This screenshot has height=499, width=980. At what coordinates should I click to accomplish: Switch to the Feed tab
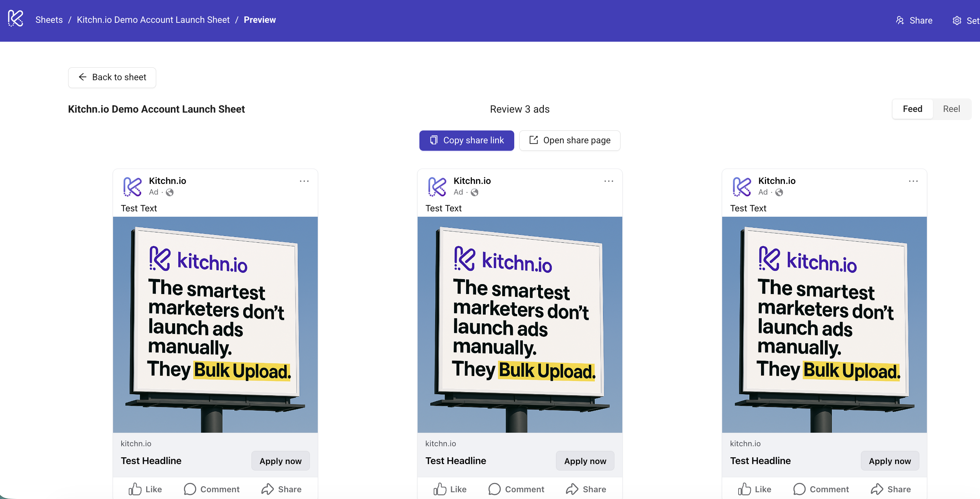click(x=912, y=109)
